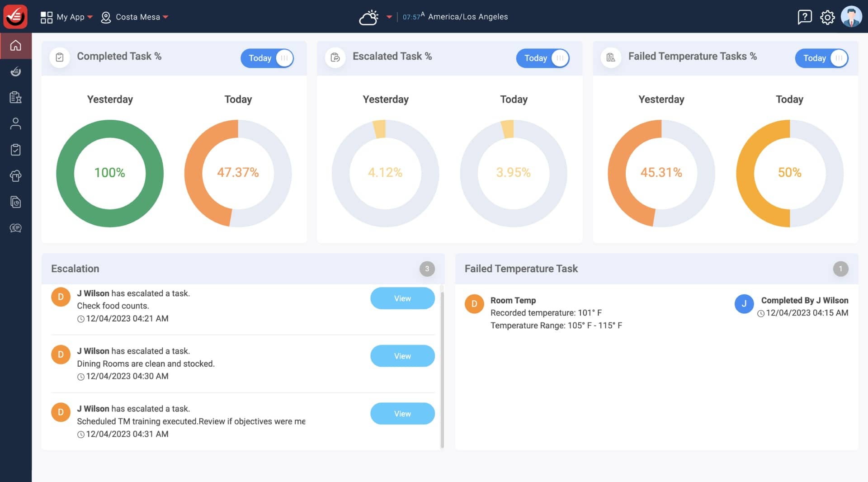The height and width of the screenshot is (482, 868).
Task: Click the food bowl icon in sidebar
Action: point(16,71)
